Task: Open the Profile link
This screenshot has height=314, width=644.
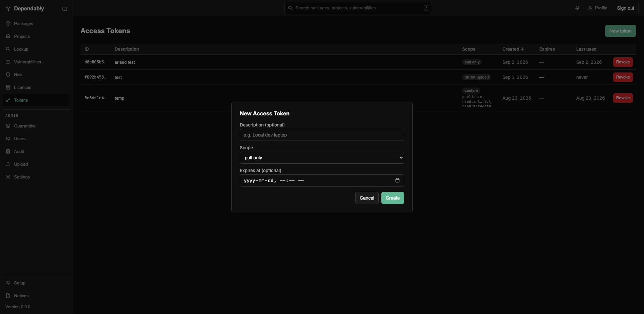Action: [x=598, y=8]
